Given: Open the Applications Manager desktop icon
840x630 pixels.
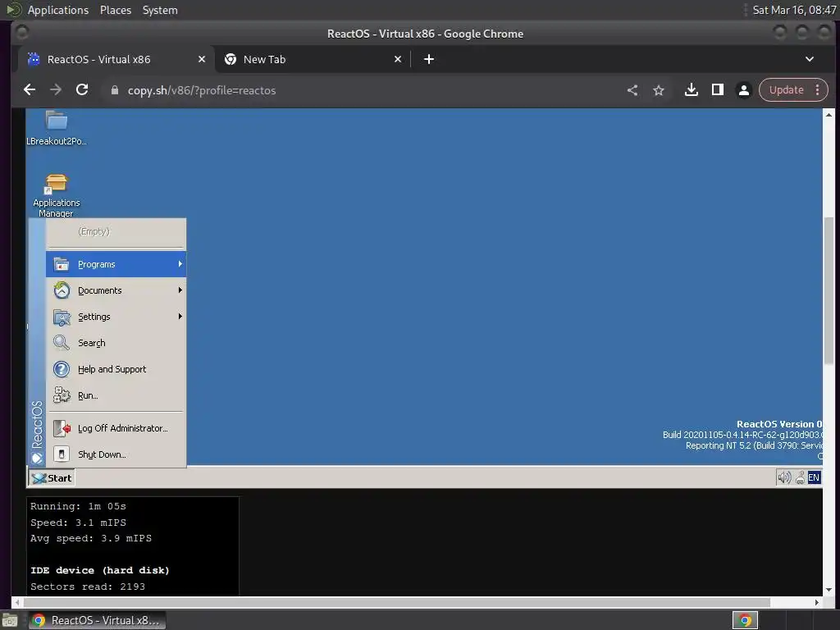Looking at the screenshot, I should (57, 195).
